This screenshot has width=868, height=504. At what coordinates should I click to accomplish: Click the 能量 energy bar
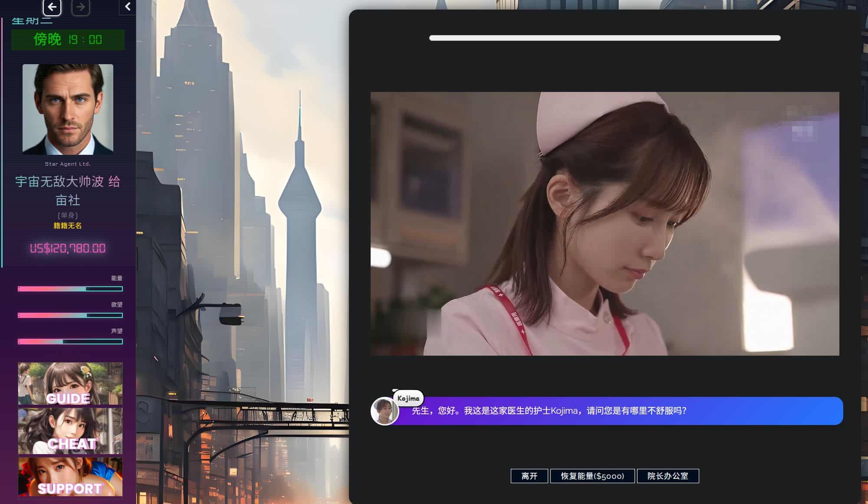coord(69,288)
